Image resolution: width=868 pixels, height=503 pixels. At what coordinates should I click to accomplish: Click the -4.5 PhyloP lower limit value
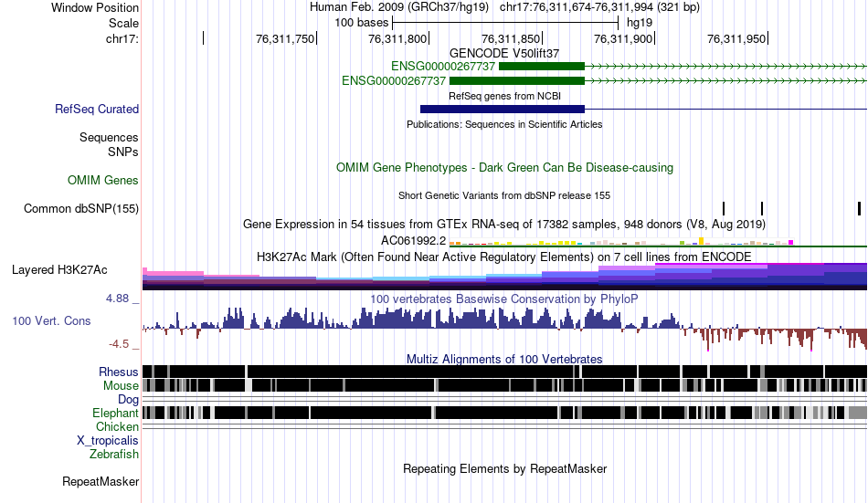point(119,344)
